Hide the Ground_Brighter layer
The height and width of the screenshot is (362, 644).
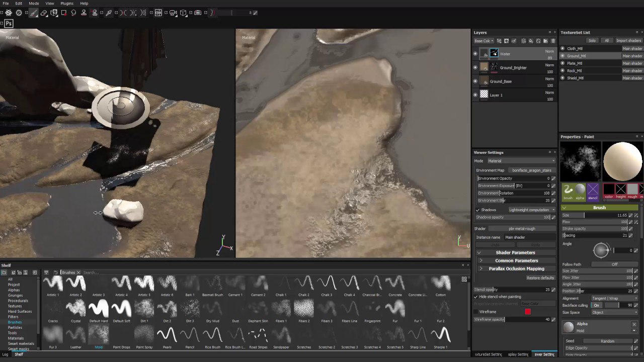point(475,67)
